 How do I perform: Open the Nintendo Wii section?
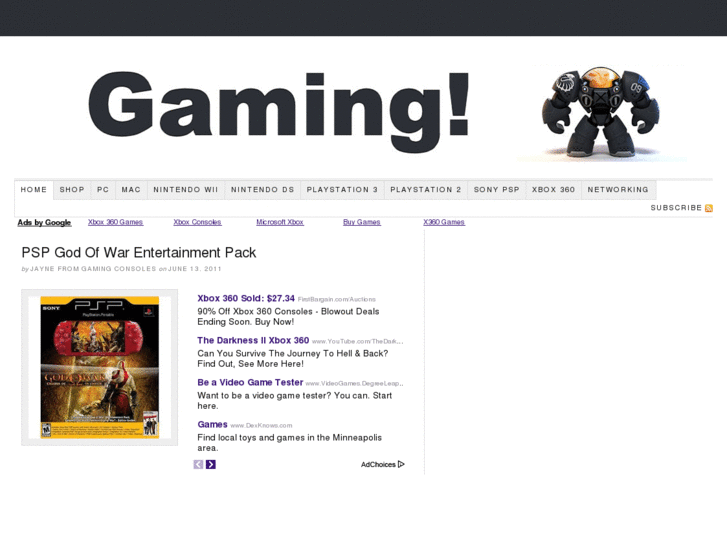tap(185, 190)
